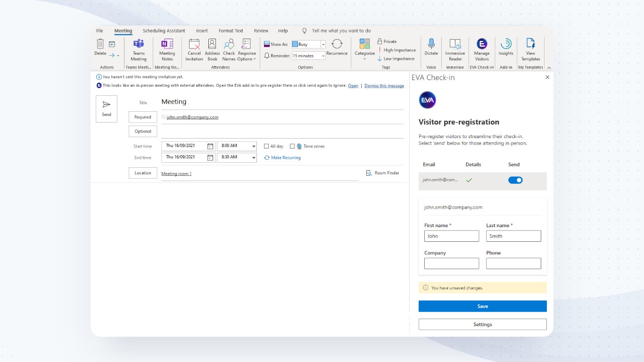Open the File tab
The height and width of the screenshot is (362, 644).
click(99, 31)
